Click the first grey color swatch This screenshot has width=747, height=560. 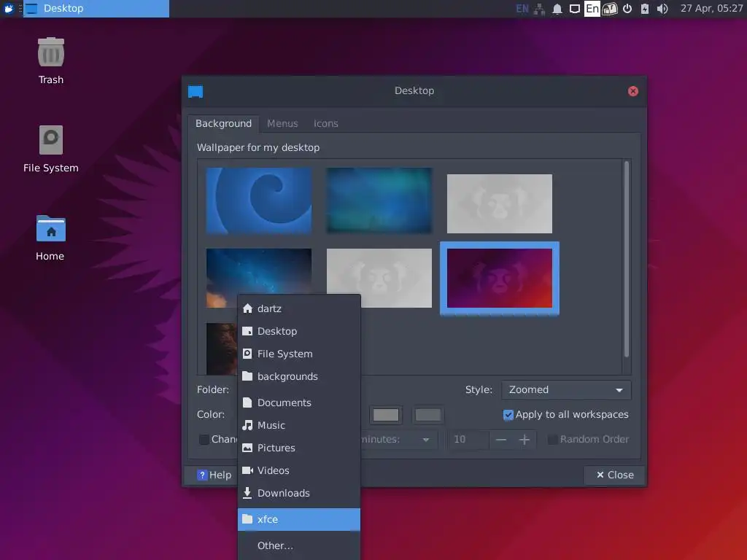point(386,415)
